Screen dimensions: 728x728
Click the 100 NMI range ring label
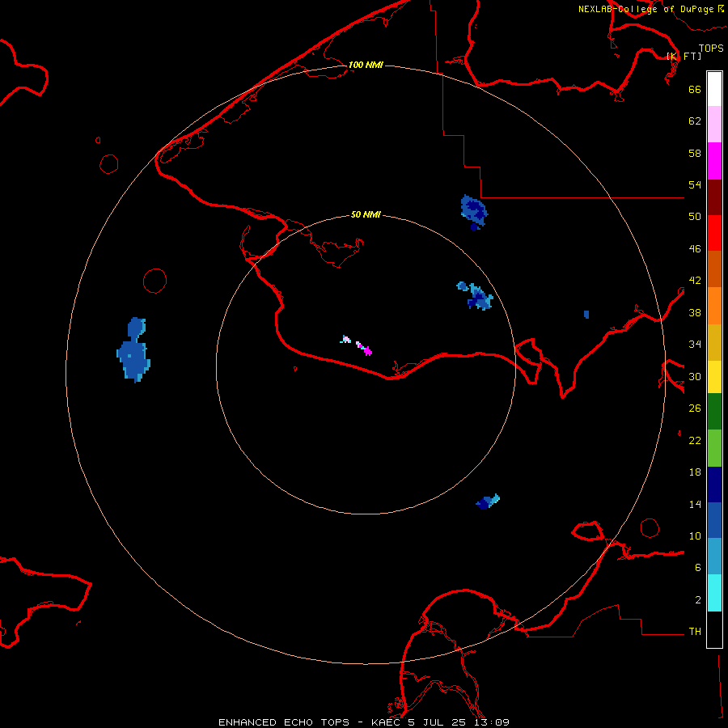tap(366, 65)
